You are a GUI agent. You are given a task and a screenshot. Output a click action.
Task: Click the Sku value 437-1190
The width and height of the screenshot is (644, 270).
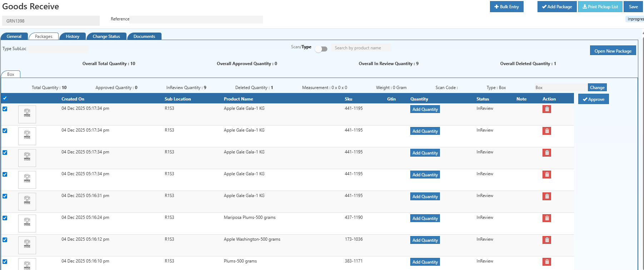click(354, 217)
